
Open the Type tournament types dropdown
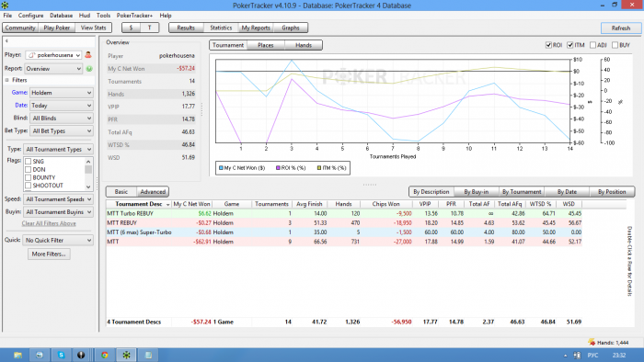[58, 149]
